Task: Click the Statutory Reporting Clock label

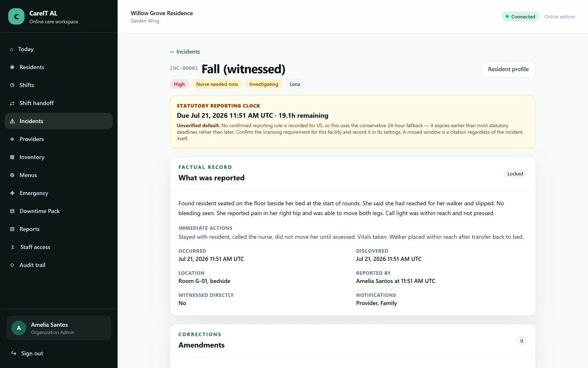Action: (x=218, y=106)
